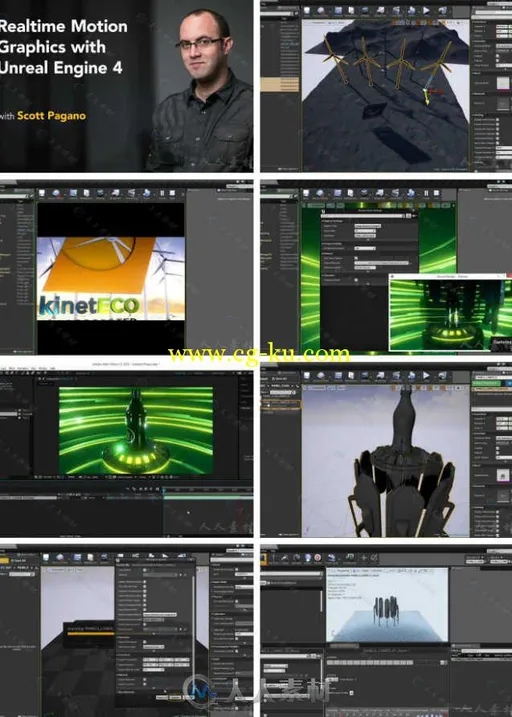Click Save icon in green tunnel capture editor

(x=306, y=193)
